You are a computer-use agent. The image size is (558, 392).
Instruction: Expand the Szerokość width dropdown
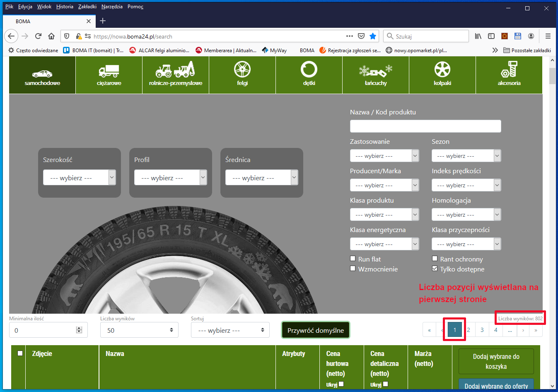click(79, 177)
